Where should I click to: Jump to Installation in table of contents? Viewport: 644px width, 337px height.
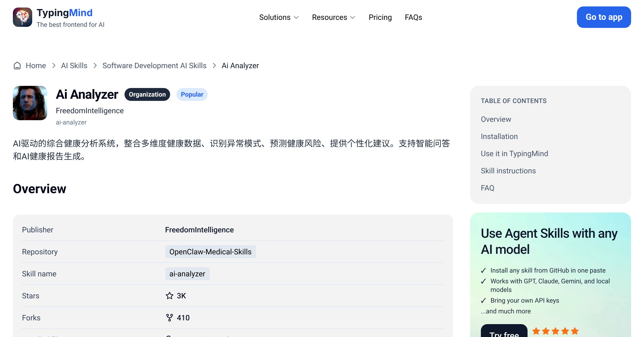pos(499,136)
